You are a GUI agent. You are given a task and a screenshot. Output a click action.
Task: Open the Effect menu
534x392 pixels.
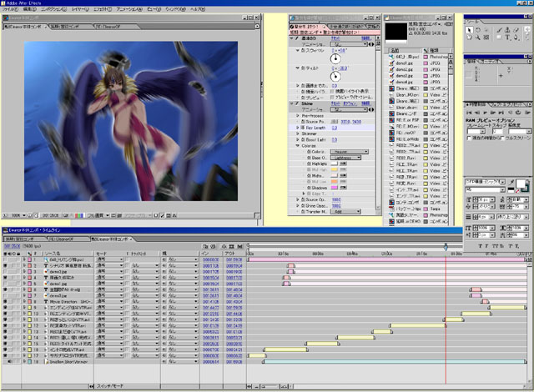point(103,9)
